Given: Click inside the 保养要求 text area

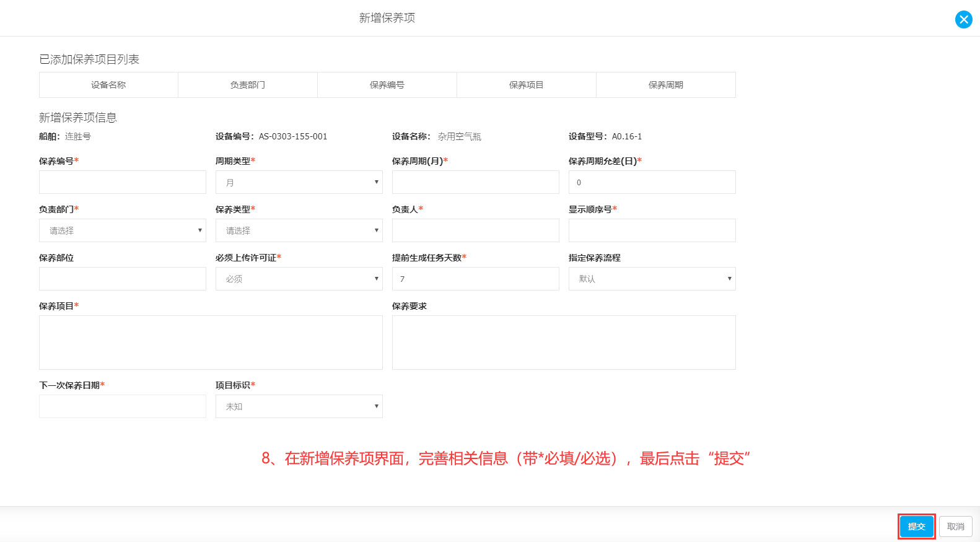Looking at the screenshot, I should pyautogui.click(x=564, y=343).
